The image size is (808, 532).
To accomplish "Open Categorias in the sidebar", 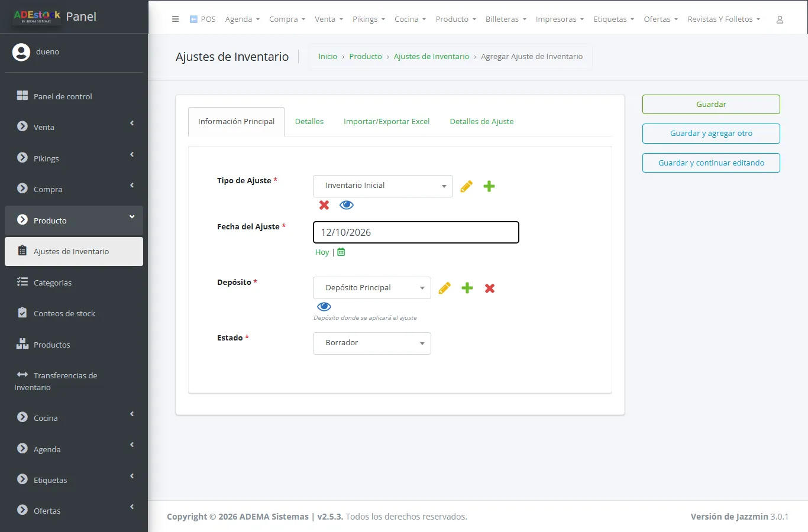I will tap(74, 283).
